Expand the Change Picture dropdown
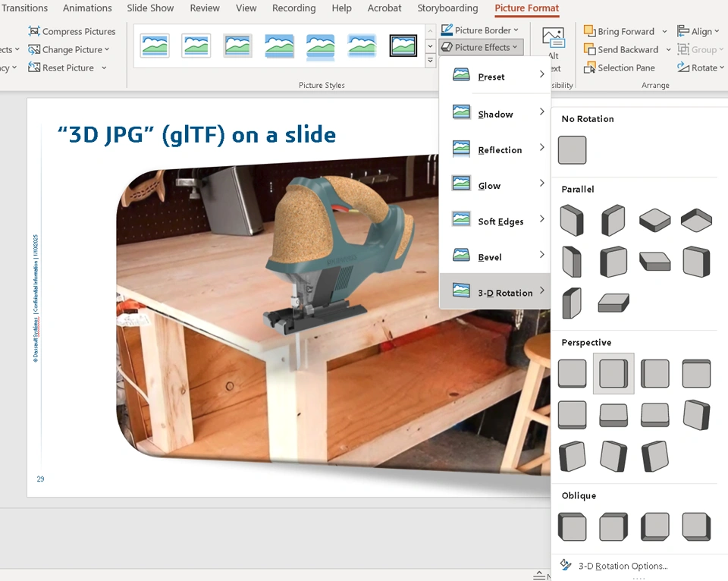Viewport: 728px width, 581px height. [69, 49]
